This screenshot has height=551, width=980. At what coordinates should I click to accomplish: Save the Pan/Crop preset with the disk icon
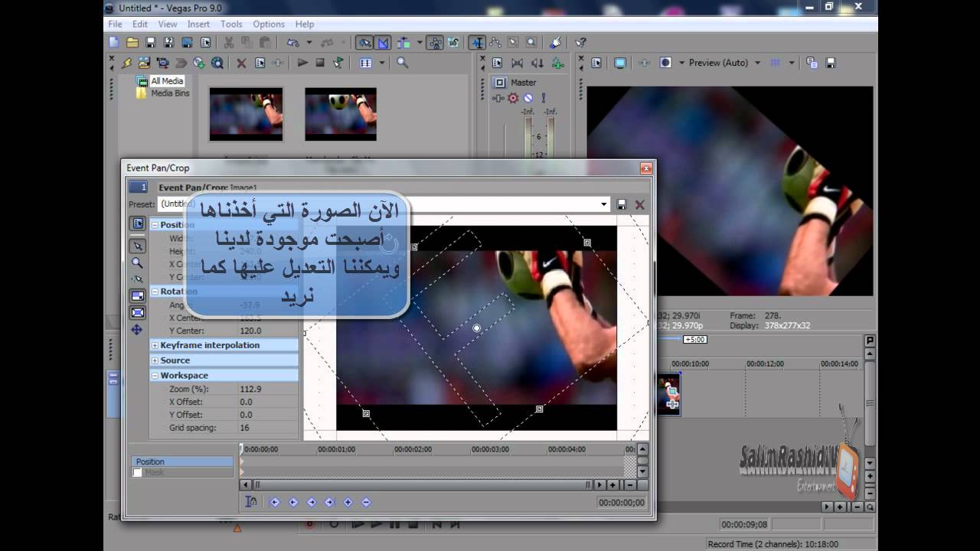pyautogui.click(x=622, y=204)
